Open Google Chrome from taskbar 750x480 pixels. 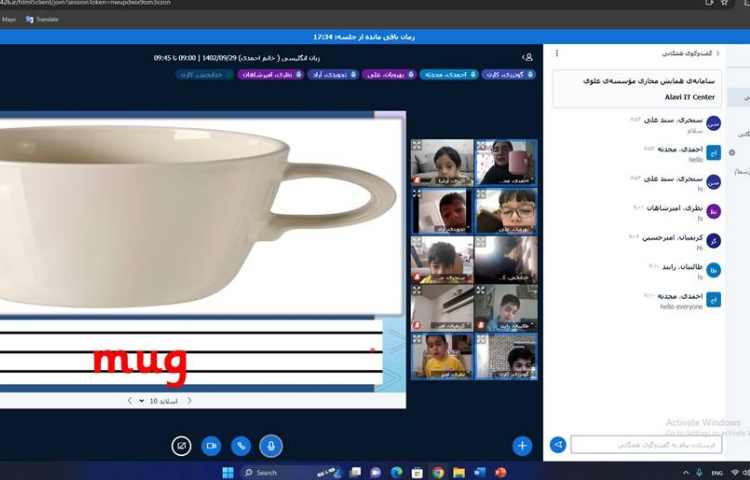click(x=438, y=472)
